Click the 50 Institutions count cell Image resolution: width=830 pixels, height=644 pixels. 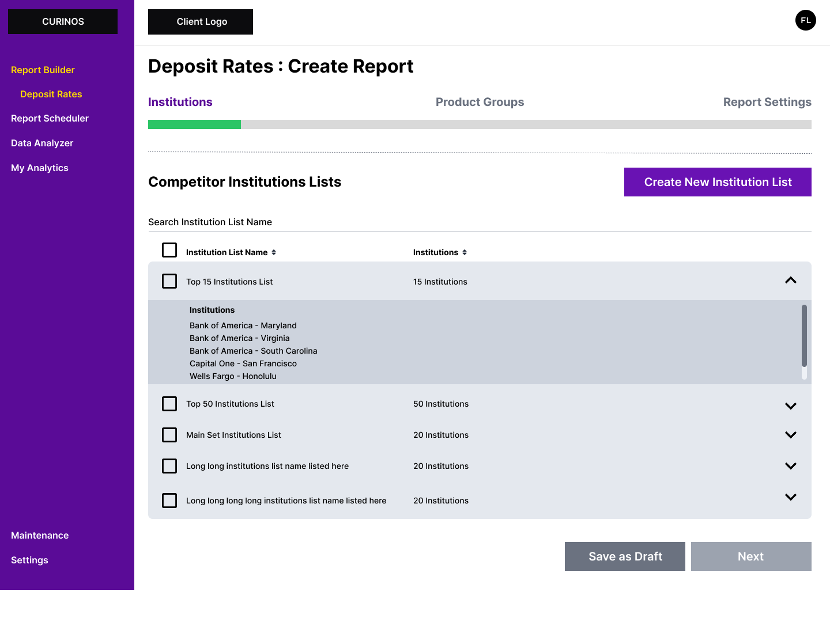click(441, 404)
